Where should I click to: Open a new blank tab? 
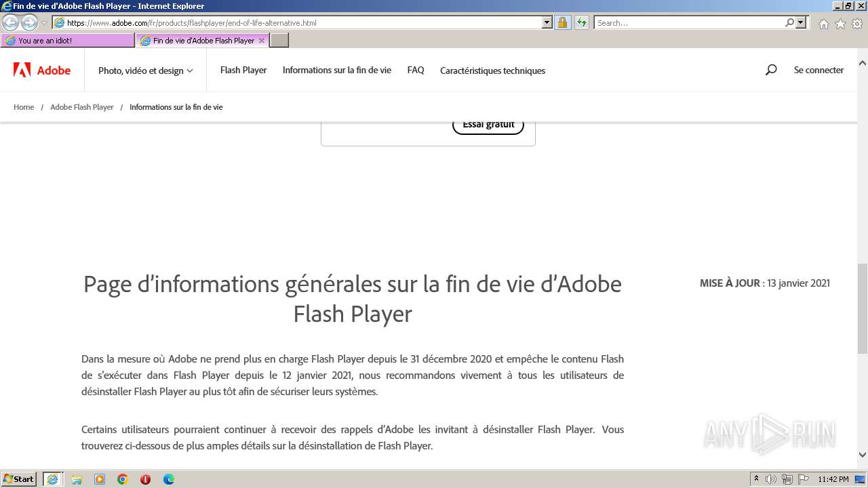tap(279, 41)
